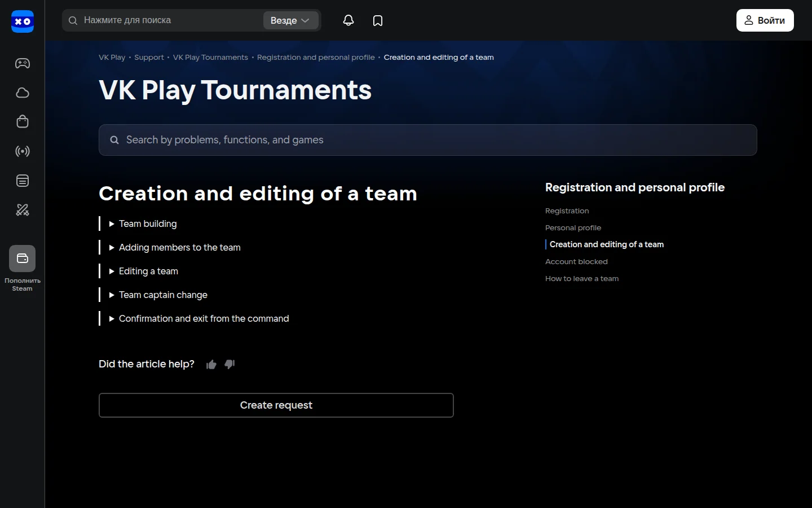The image size is (812, 508).
Task: Open the Везде search scope dropdown
Action: click(x=290, y=20)
